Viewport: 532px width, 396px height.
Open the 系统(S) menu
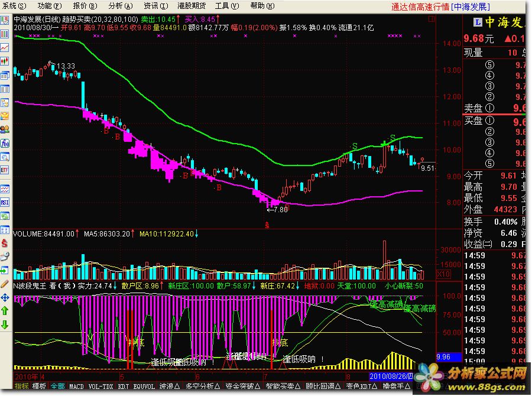(14, 6)
